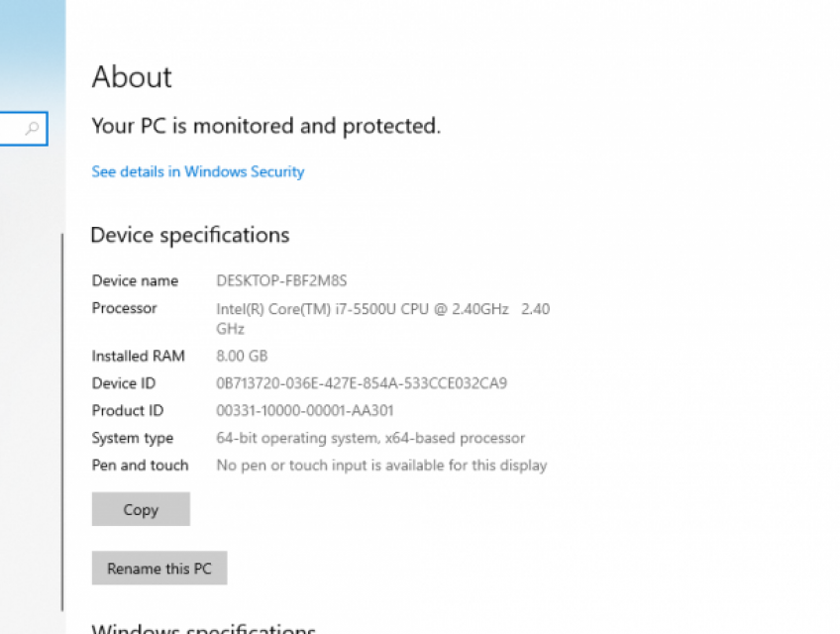The width and height of the screenshot is (840, 634).
Task: Select the 8.00 GB Installed RAM value
Action: point(242,356)
